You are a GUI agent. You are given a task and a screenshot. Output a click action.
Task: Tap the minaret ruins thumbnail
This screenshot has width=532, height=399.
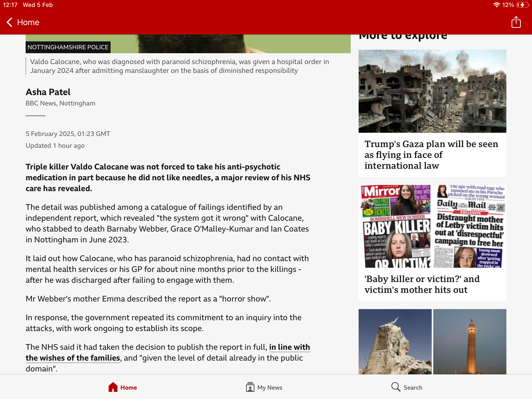[432, 342]
